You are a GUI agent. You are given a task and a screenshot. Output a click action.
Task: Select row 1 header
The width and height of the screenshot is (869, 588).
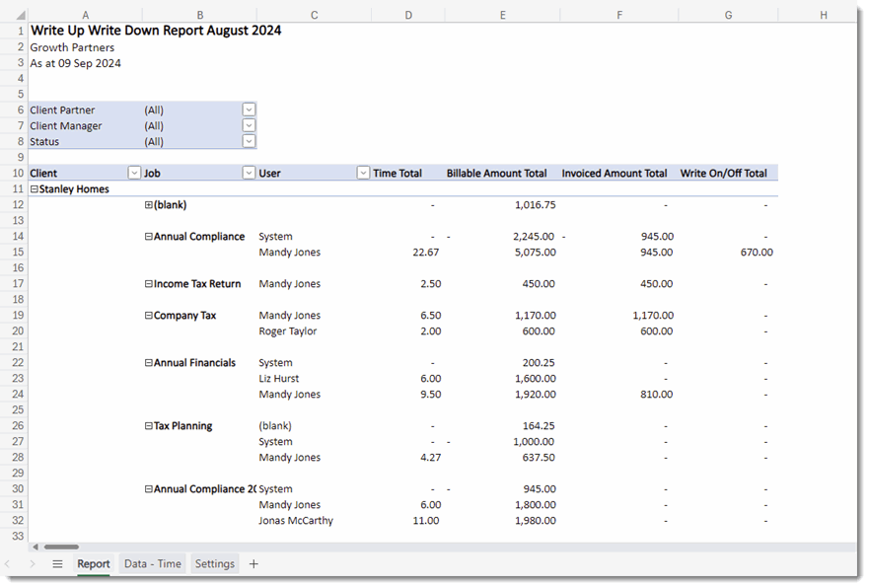click(x=20, y=31)
